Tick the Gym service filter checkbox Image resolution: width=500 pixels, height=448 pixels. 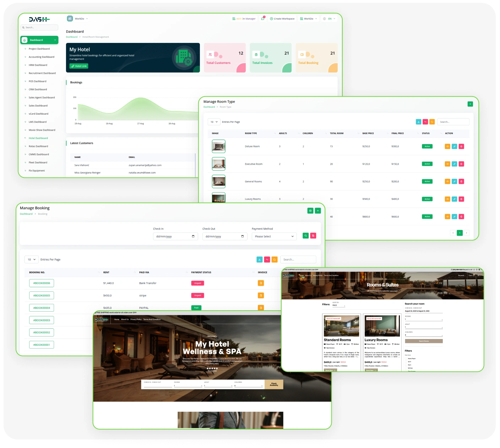406,365
